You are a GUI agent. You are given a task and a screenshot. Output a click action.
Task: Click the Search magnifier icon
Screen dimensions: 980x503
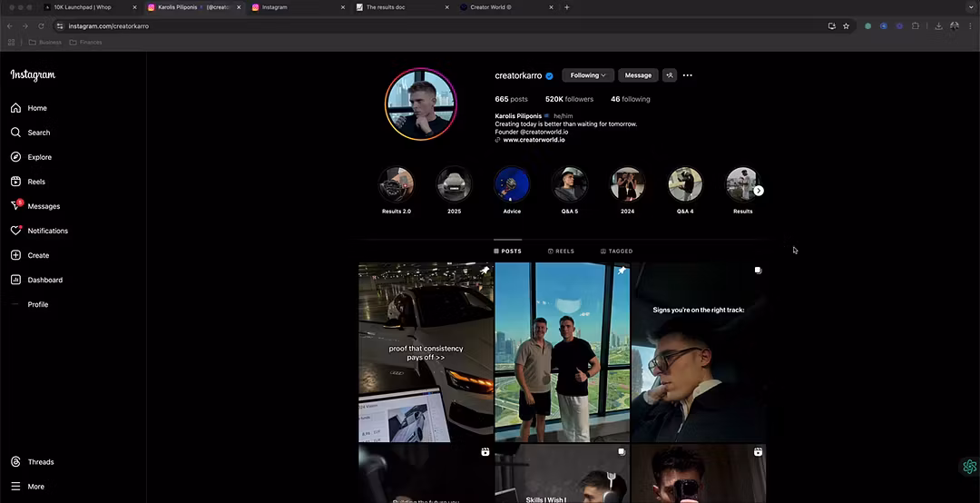(x=15, y=133)
